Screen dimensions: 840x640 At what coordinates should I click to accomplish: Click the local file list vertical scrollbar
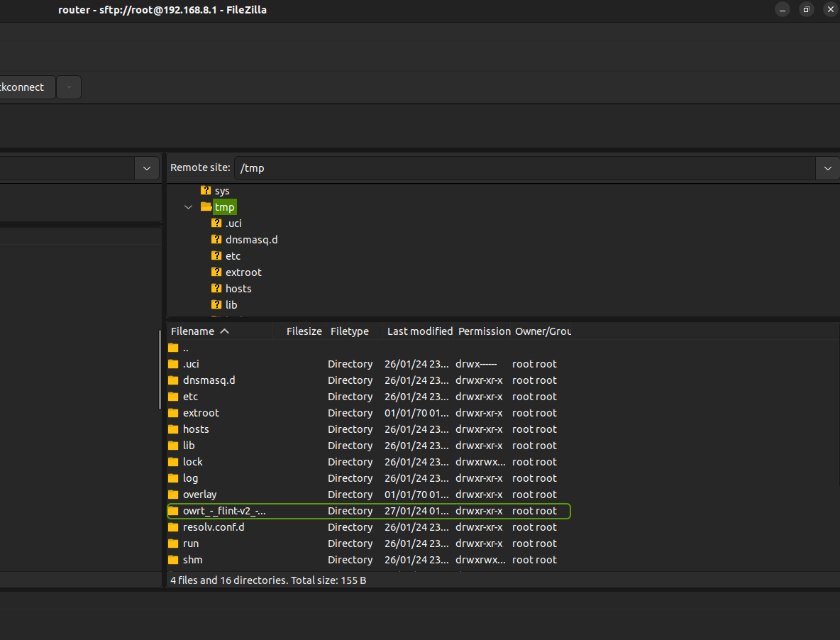pyautogui.click(x=160, y=369)
